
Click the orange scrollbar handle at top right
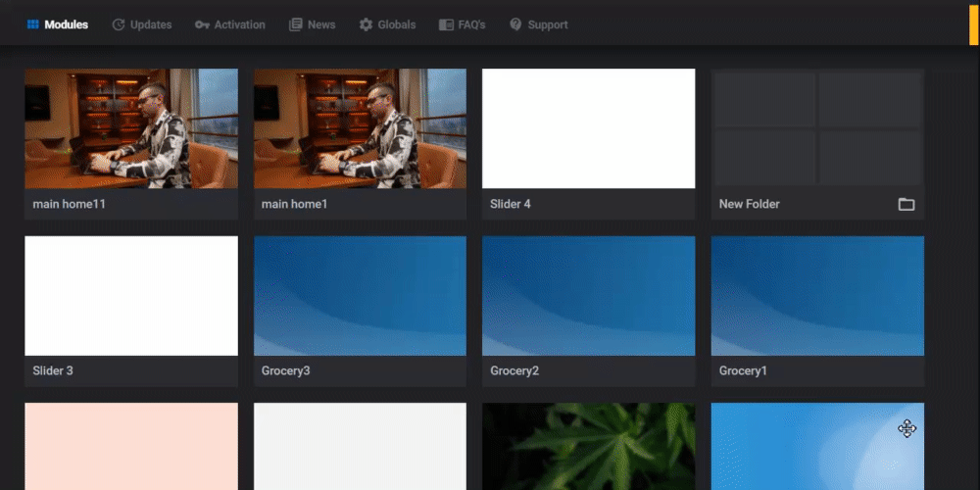click(x=974, y=24)
